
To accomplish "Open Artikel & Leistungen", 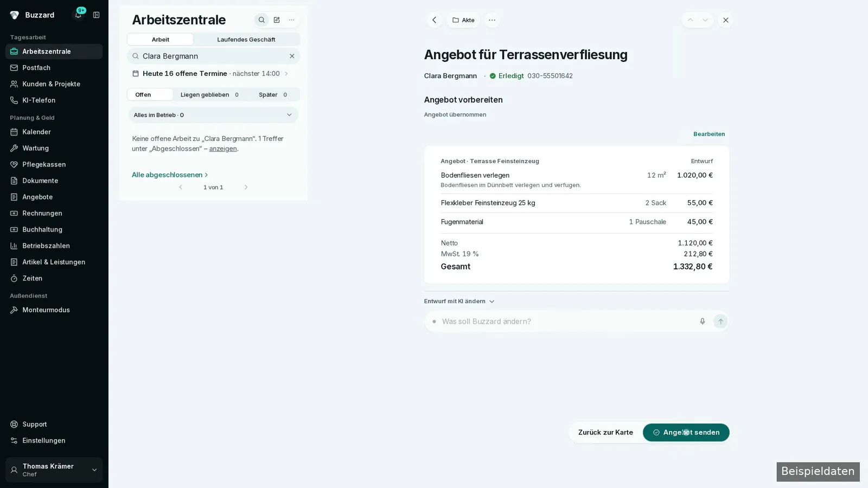I will click(x=54, y=262).
